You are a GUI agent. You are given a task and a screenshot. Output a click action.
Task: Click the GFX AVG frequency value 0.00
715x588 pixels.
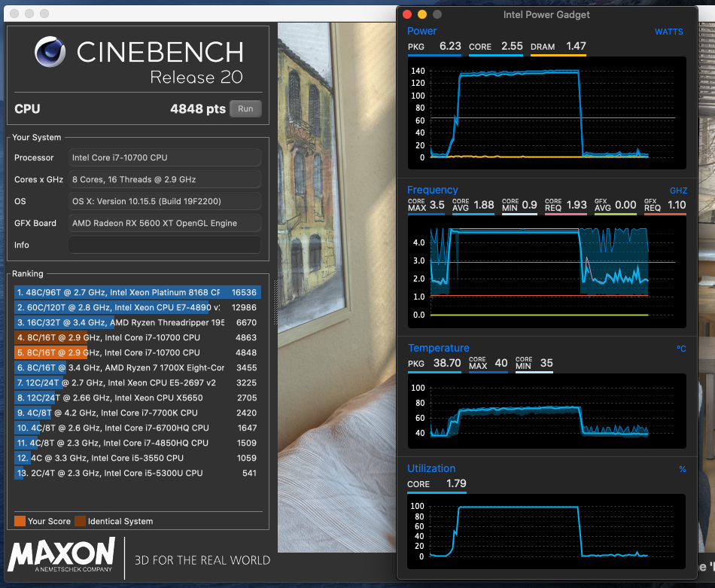(x=625, y=205)
